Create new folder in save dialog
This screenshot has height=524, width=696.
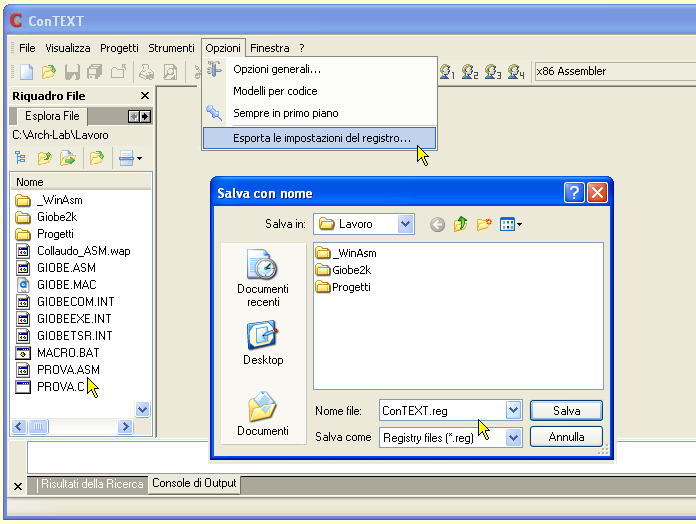point(484,224)
